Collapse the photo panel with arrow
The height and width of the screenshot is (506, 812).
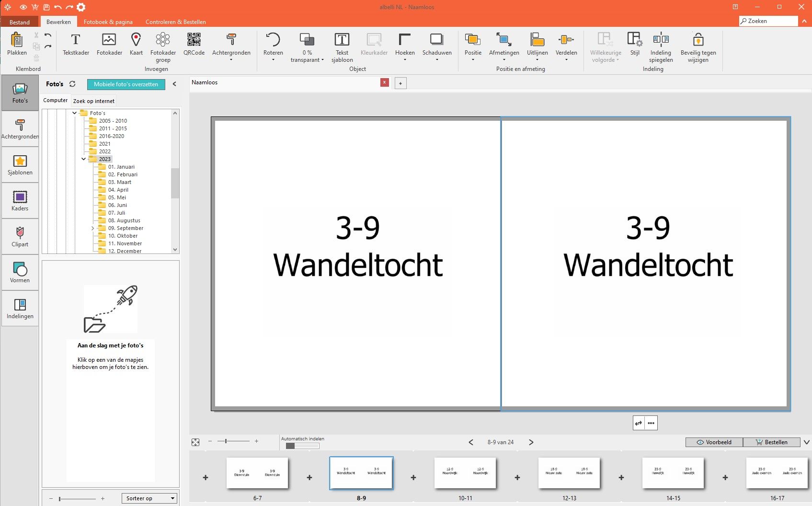pyautogui.click(x=174, y=84)
